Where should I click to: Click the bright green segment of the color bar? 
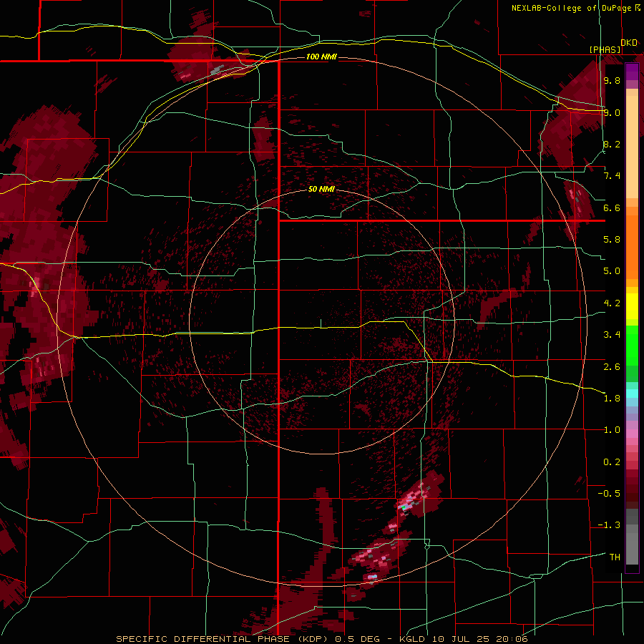click(x=632, y=346)
